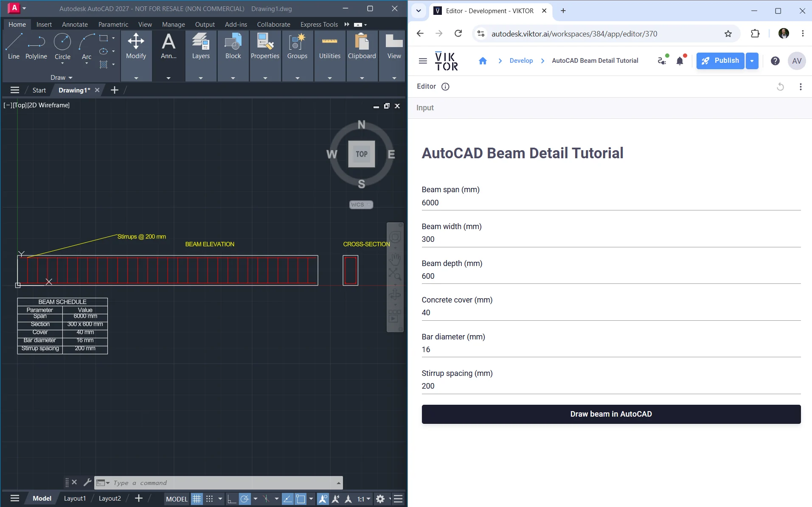
Task: Click the command line customize wrench
Action: click(87, 482)
